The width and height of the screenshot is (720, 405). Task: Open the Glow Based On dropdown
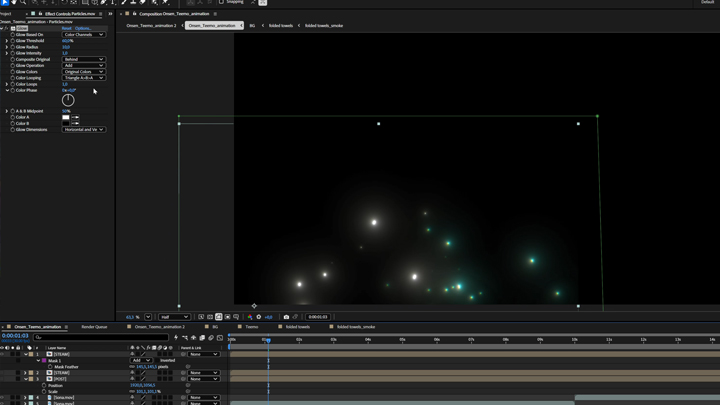pos(84,34)
